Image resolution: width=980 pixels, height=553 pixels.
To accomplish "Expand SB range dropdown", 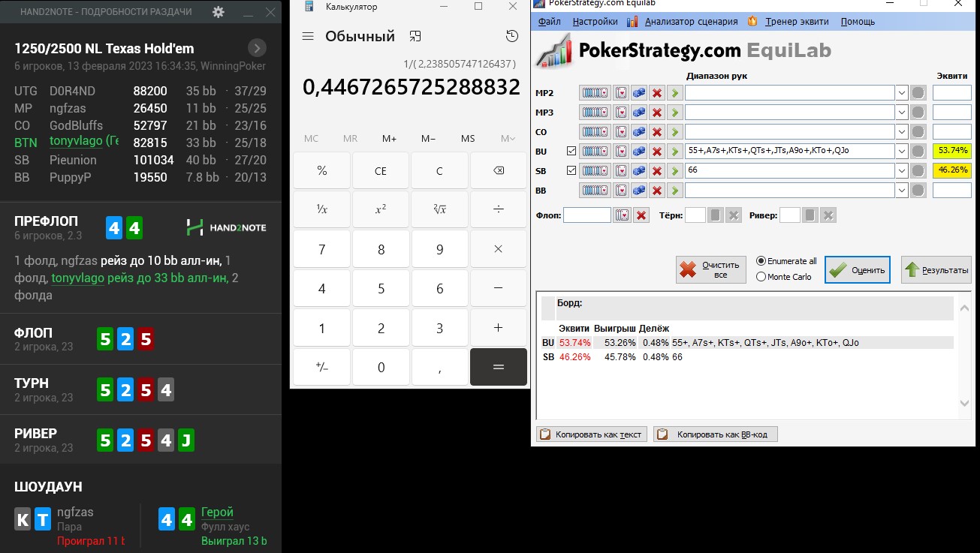I will point(902,171).
